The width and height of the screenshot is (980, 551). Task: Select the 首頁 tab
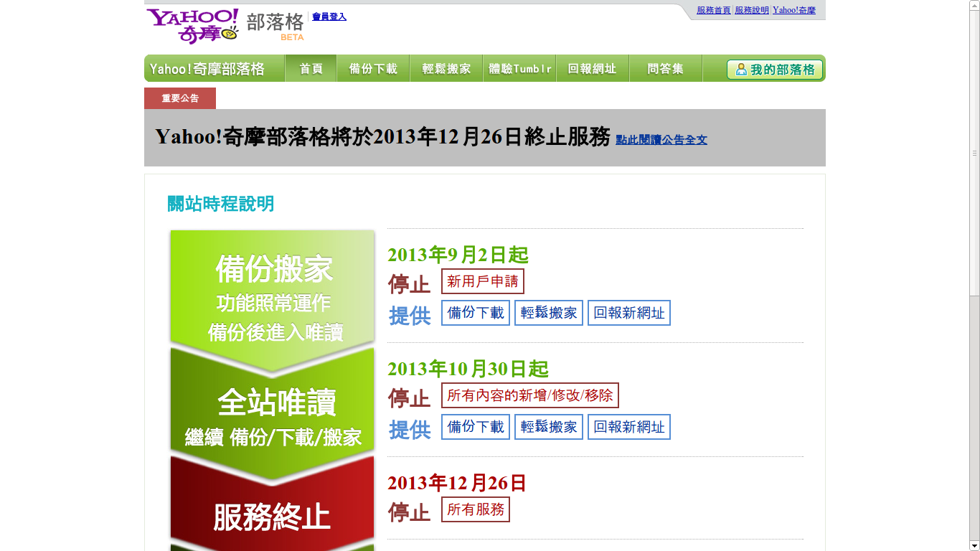(311, 69)
